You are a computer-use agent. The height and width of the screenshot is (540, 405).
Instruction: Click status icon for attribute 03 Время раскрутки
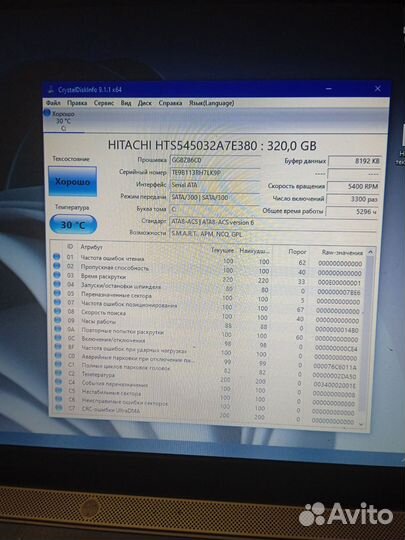[57, 275]
